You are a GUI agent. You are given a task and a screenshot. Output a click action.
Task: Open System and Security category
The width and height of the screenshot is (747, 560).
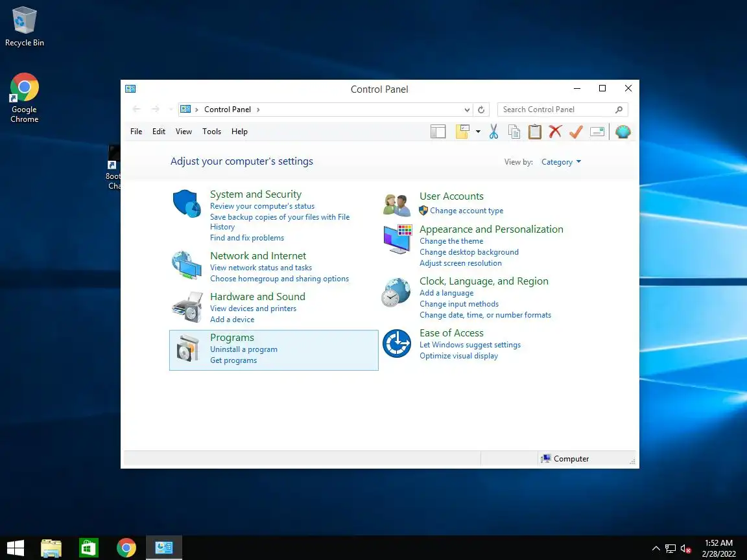pyautogui.click(x=256, y=194)
